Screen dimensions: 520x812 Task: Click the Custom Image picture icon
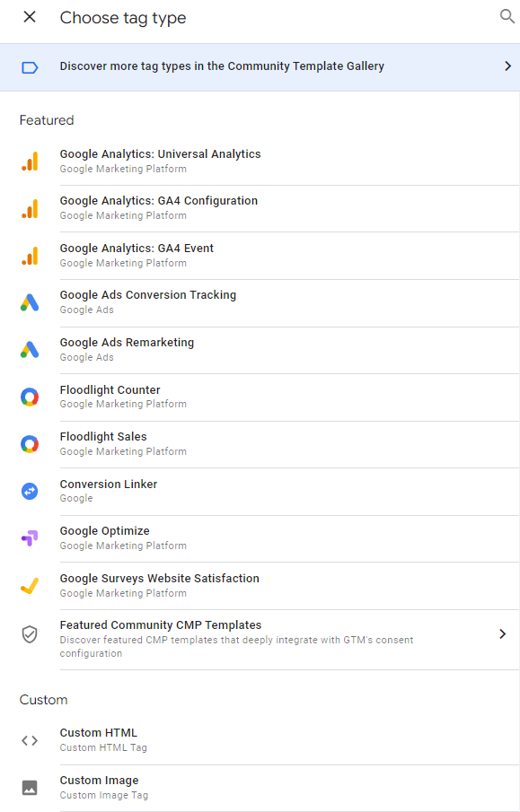30,788
